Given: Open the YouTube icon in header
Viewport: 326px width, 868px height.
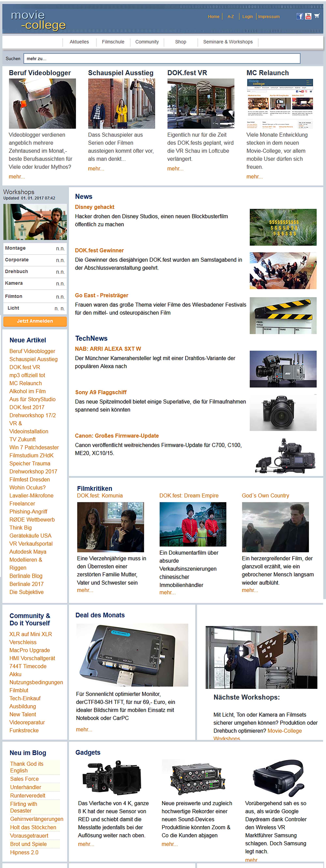Looking at the screenshot, I should click(308, 16).
